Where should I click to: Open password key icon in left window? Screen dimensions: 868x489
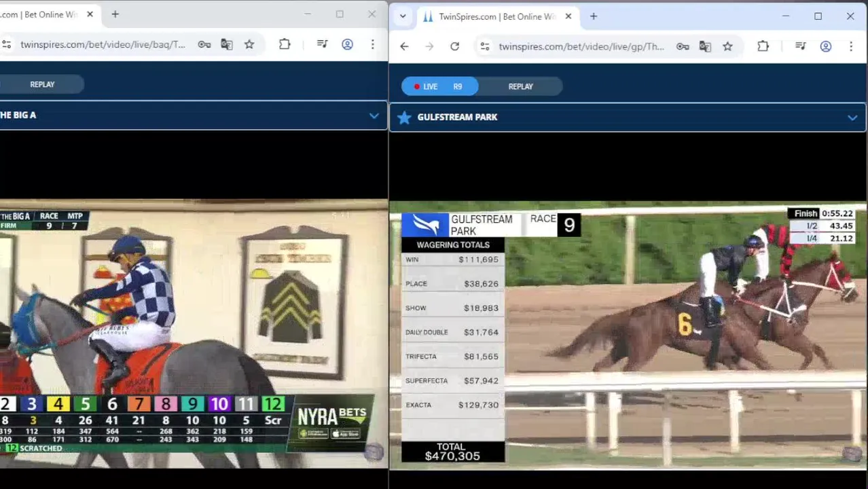pyautogui.click(x=204, y=44)
